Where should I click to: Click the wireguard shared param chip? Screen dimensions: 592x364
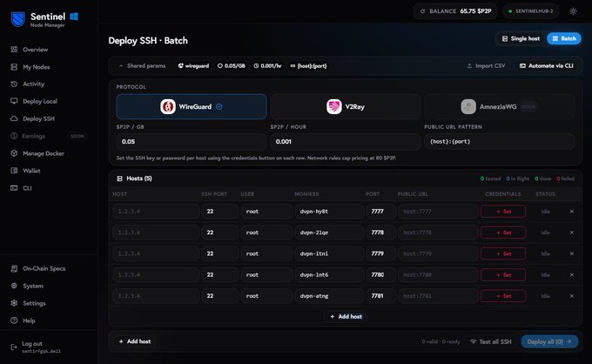[193, 65]
